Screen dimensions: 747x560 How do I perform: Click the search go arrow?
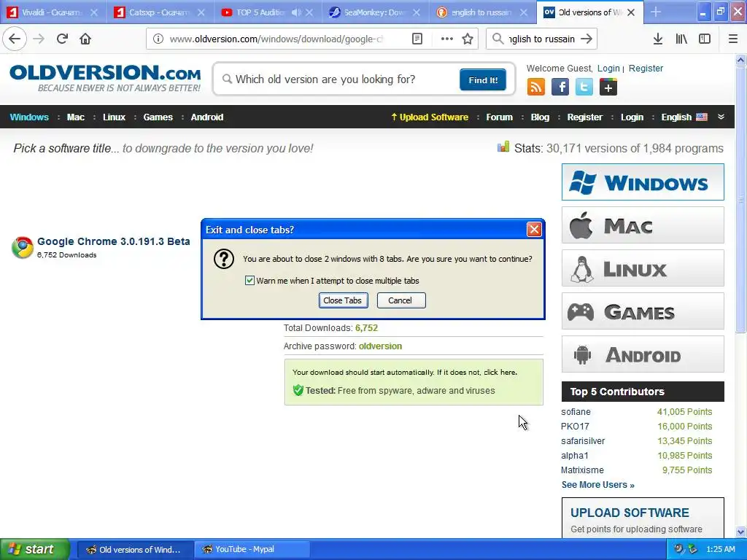point(587,39)
